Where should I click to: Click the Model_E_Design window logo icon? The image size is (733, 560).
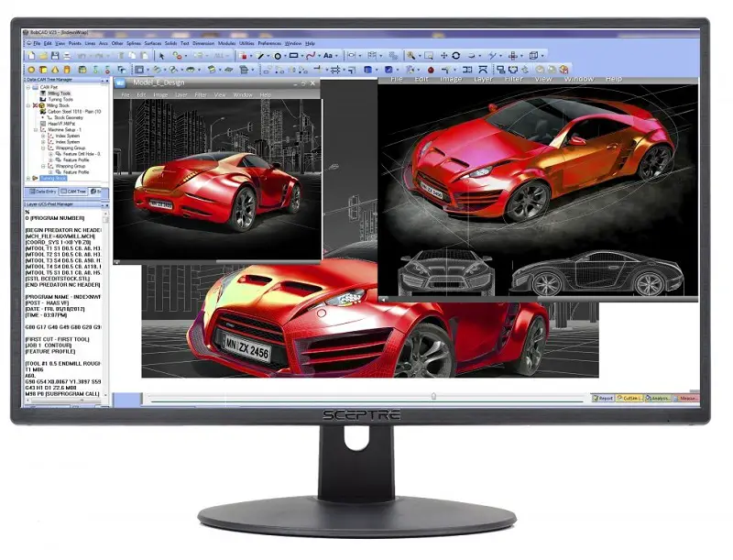tap(121, 82)
